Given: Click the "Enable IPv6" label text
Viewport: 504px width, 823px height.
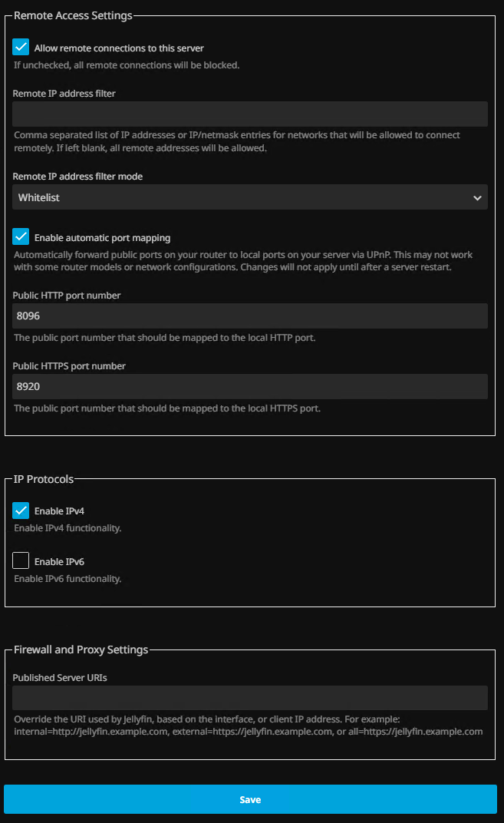Looking at the screenshot, I should [59, 562].
